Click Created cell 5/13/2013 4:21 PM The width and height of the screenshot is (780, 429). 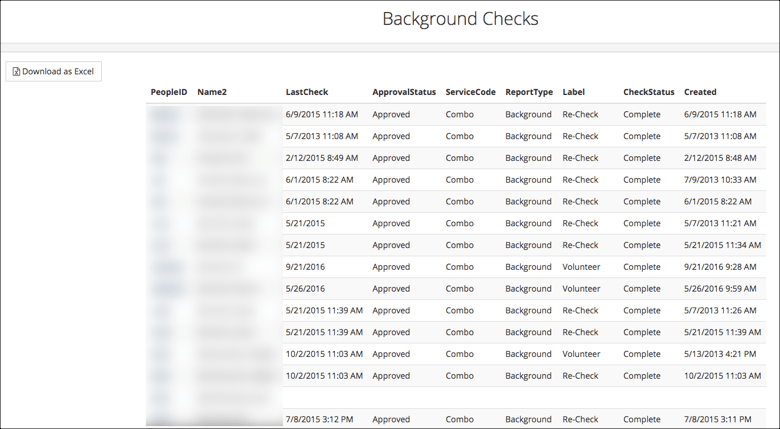pyautogui.click(x=720, y=354)
